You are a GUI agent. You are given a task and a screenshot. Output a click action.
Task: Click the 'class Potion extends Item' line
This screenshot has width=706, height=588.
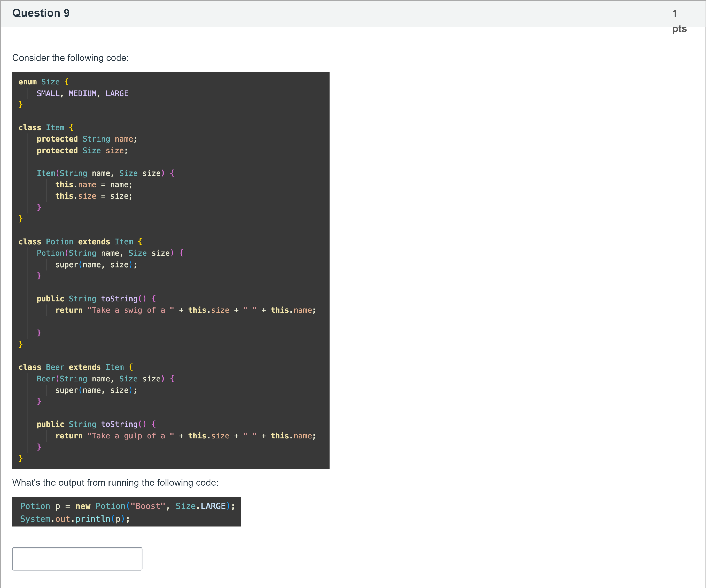point(80,242)
